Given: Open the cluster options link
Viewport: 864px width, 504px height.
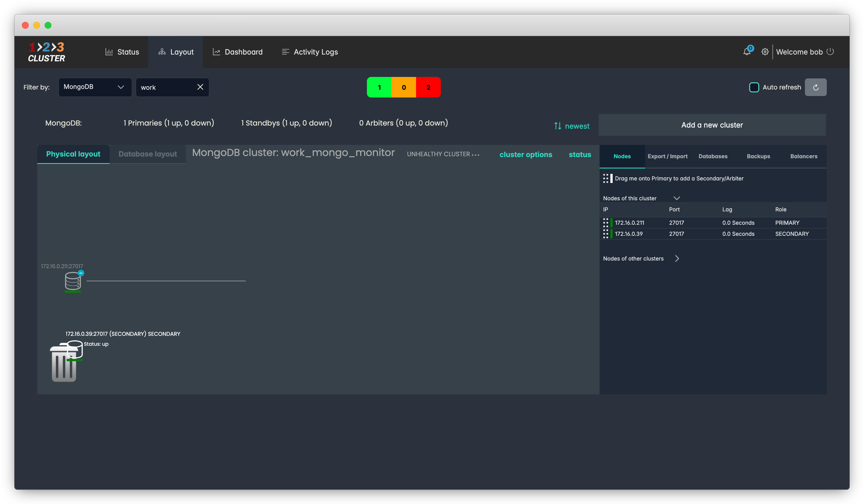Looking at the screenshot, I should point(526,155).
